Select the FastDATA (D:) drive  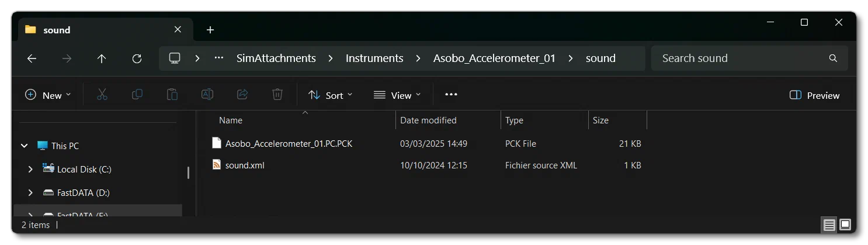coord(84,193)
